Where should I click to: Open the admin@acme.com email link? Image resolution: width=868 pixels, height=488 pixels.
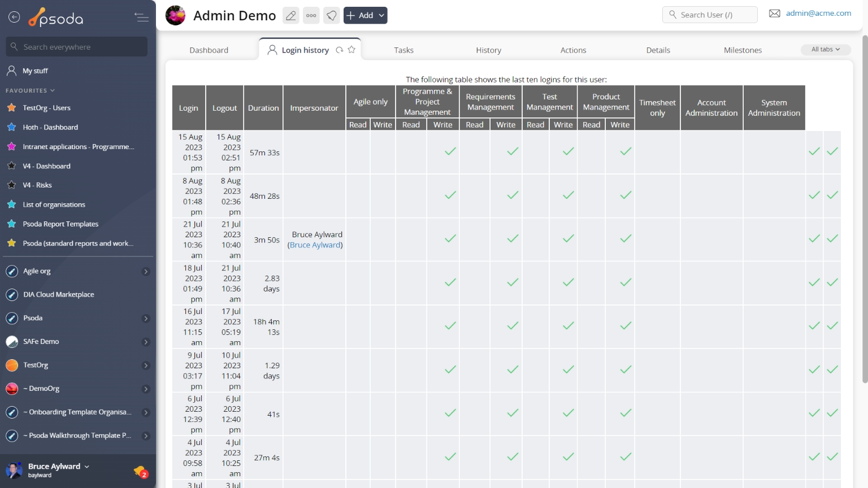click(x=818, y=14)
